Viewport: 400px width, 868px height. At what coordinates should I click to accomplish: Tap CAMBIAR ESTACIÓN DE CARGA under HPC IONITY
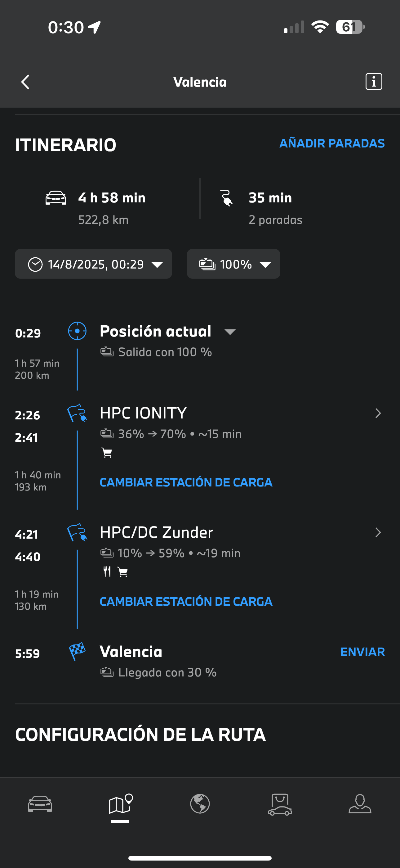[186, 482]
